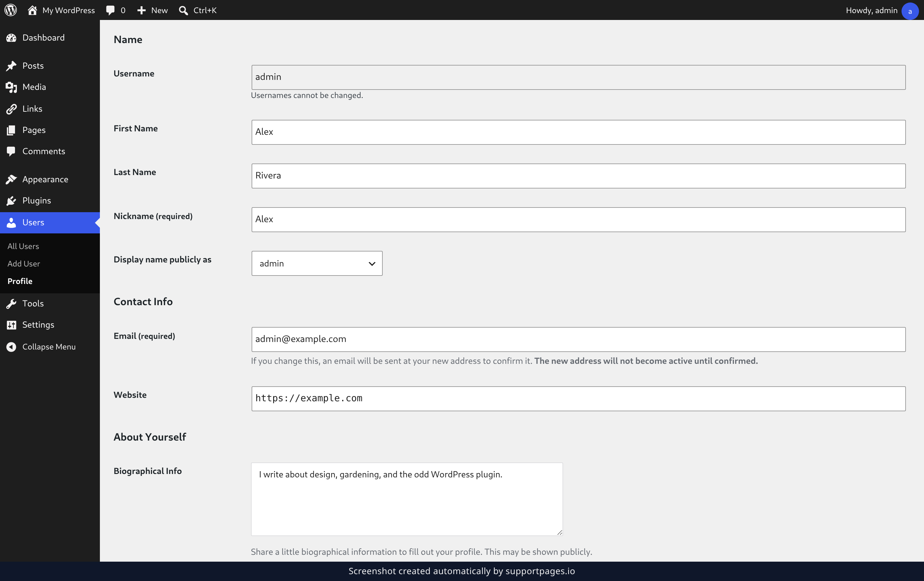The height and width of the screenshot is (581, 924).
Task: Click the Usernames cannot be changed text
Action: [x=307, y=95]
